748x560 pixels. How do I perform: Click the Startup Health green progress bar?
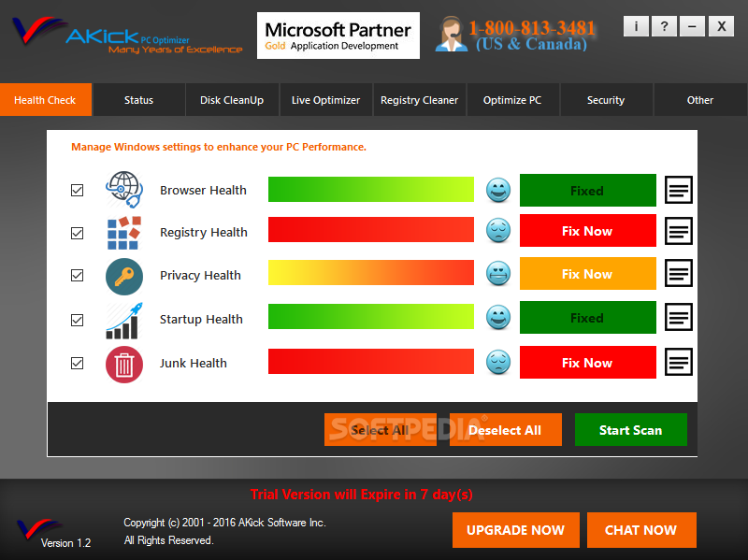click(x=371, y=317)
